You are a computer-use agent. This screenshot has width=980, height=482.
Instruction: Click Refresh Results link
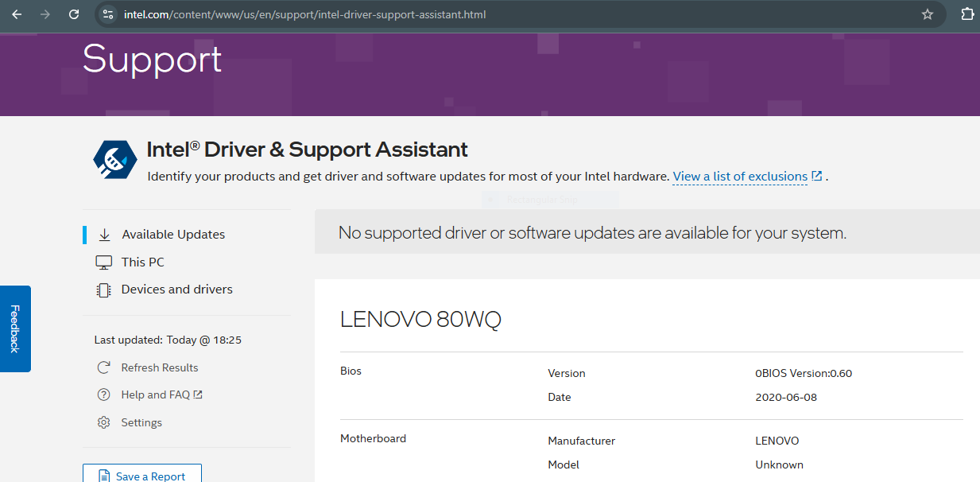[160, 367]
